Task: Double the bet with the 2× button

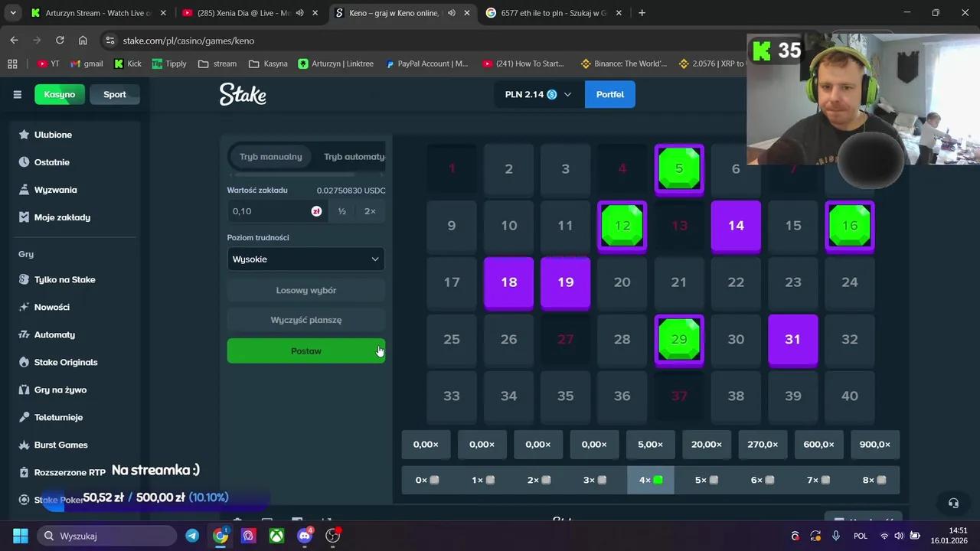Action: (370, 211)
